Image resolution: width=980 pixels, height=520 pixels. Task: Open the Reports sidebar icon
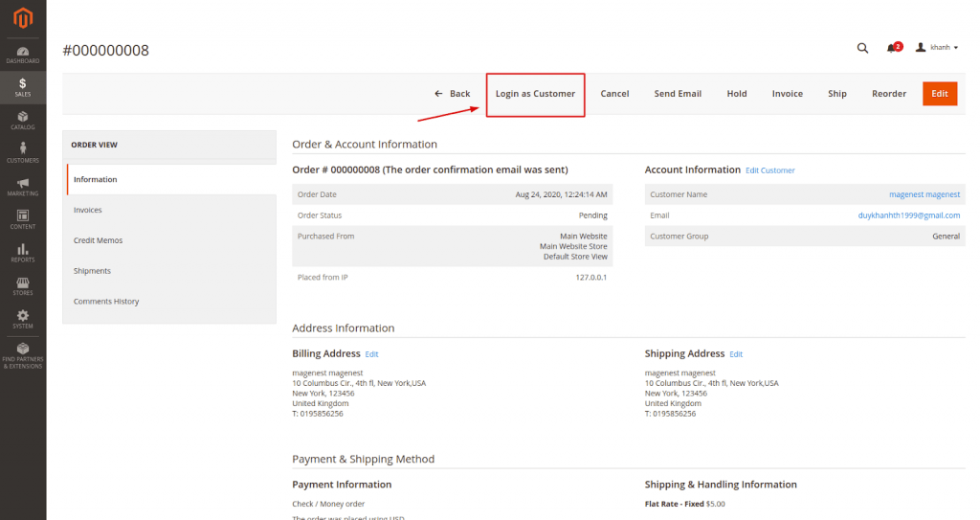[23, 253]
